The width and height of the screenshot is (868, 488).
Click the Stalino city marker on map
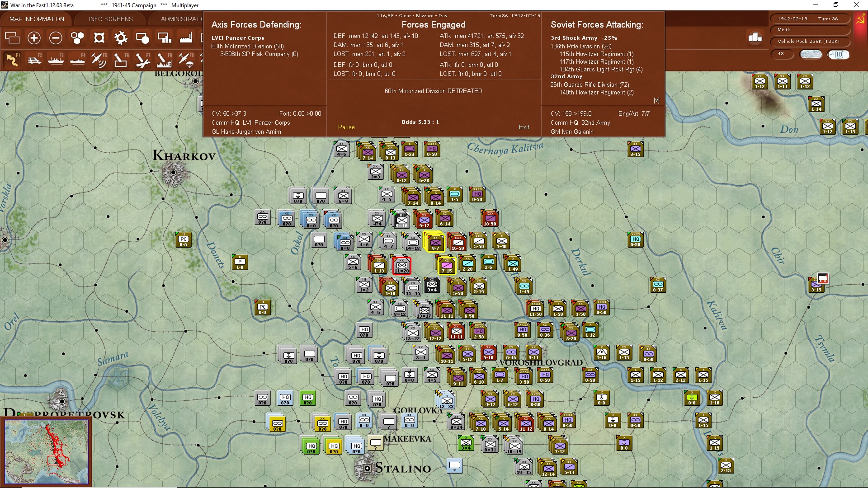367,468
